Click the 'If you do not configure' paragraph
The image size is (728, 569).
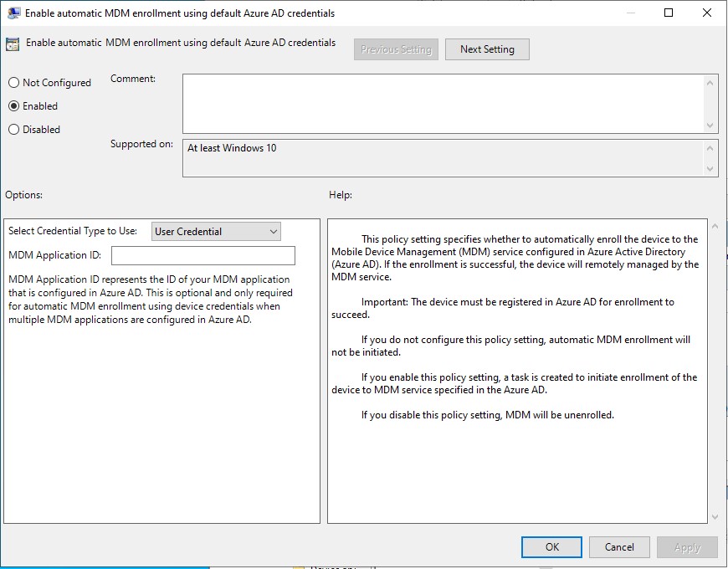(510, 346)
